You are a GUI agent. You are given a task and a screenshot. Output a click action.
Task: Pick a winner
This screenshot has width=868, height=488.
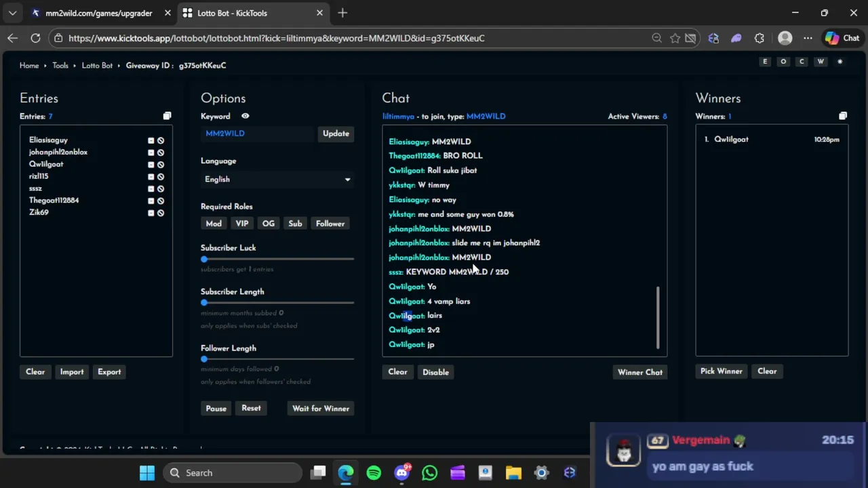coord(722,371)
